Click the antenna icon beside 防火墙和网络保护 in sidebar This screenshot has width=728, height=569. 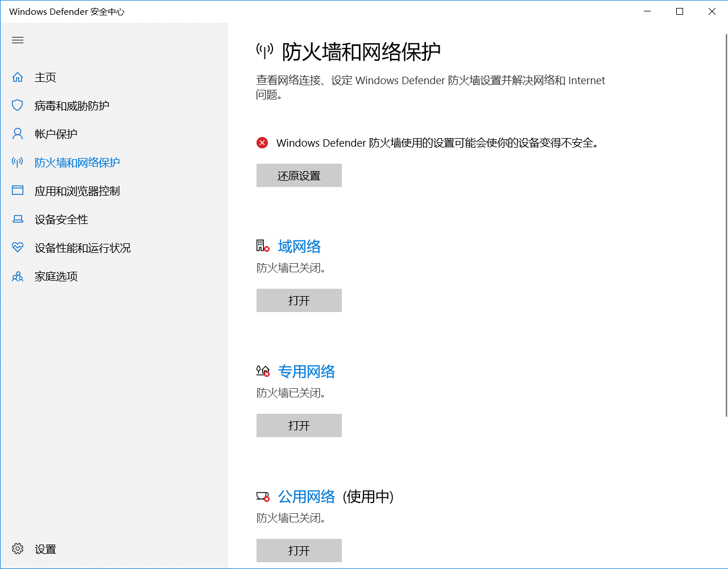(x=18, y=162)
